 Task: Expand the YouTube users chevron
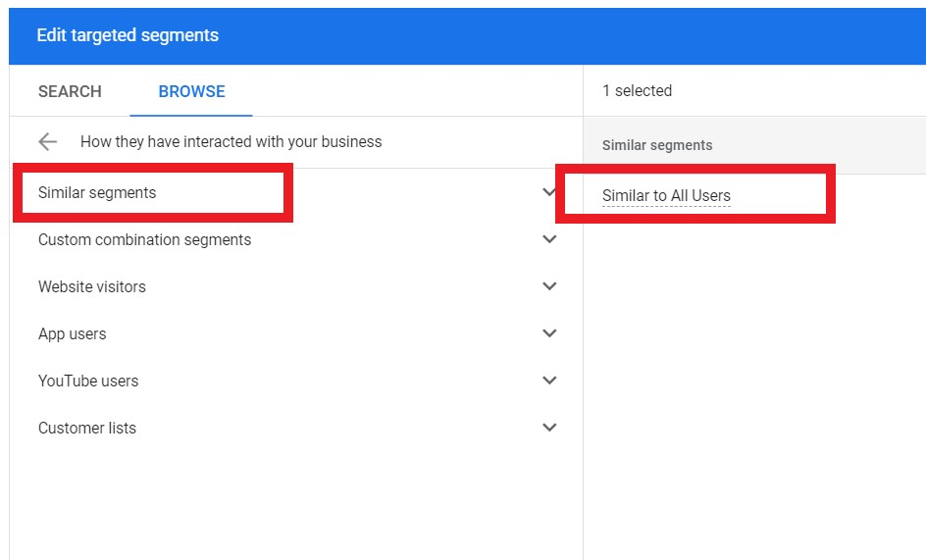click(x=549, y=381)
